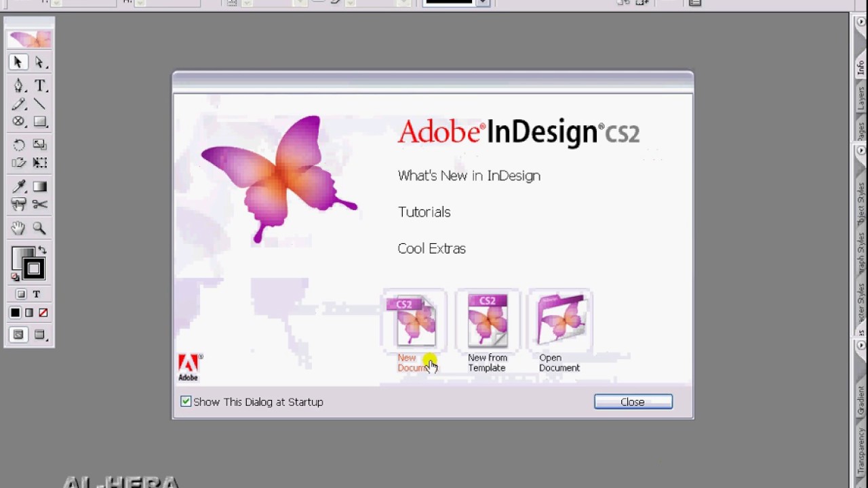868x488 pixels.
Task: Click the Apply Color black swatch
Action: [x=15, y=312]
